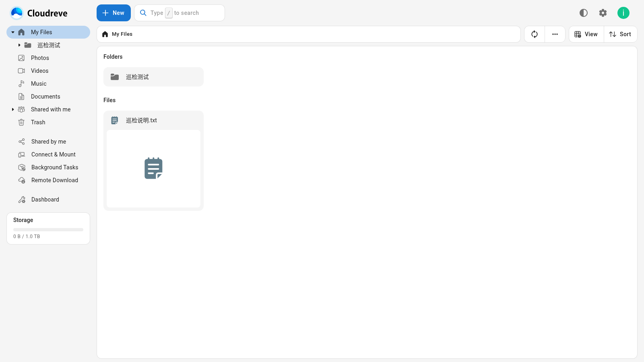Open the three-dot more actions menu

click(555, 34)
